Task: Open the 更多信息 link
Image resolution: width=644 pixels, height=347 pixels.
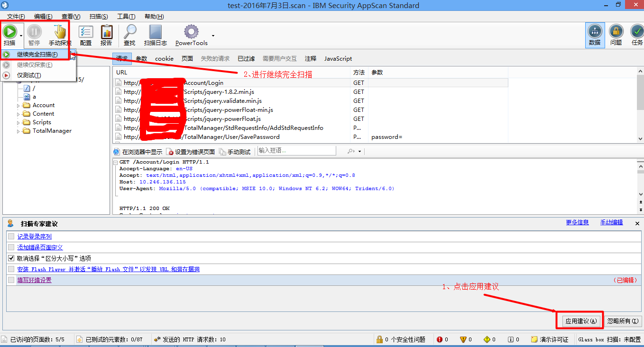Action: tap(577, 222)
